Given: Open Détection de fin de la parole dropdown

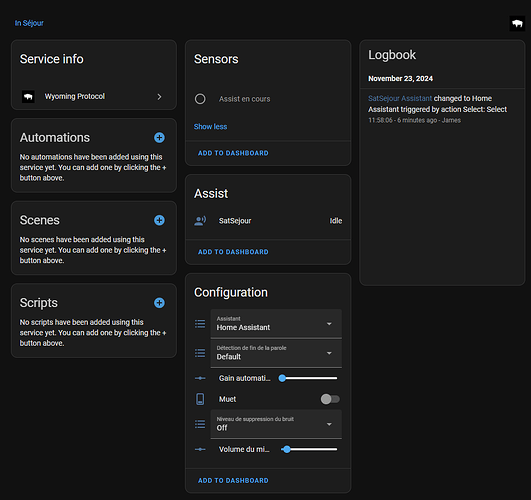Looking at the screenshot, I should click(276, 353).
